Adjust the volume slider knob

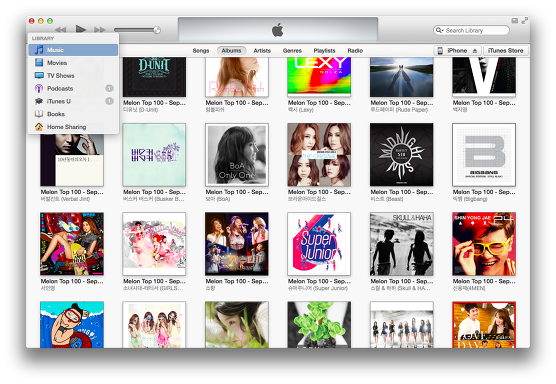157,30
